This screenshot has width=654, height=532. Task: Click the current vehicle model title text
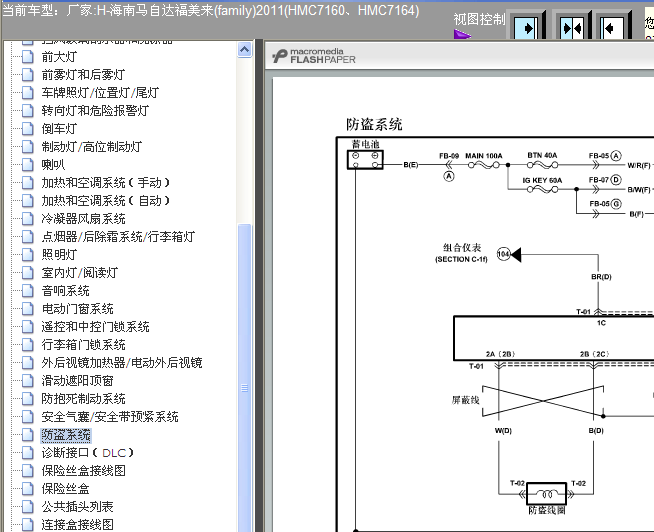click(x=211, y=10)
